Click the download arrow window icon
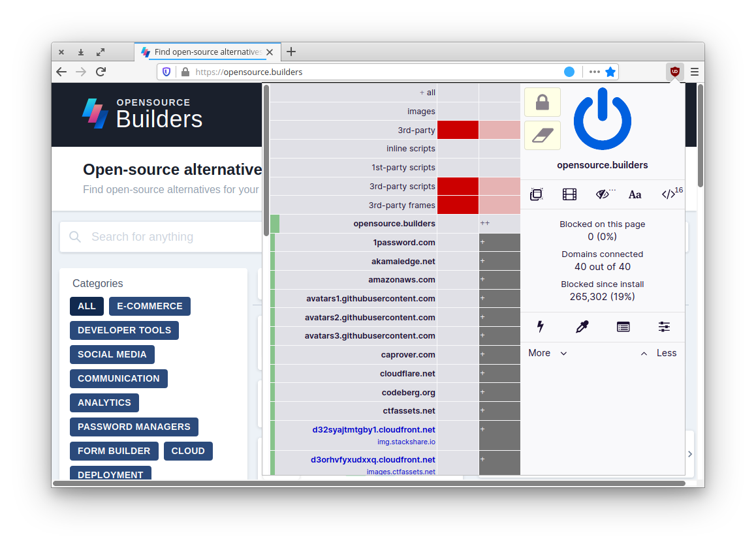Screen dimensions: 756x548 pyautogui.click(x=81, y=52)
